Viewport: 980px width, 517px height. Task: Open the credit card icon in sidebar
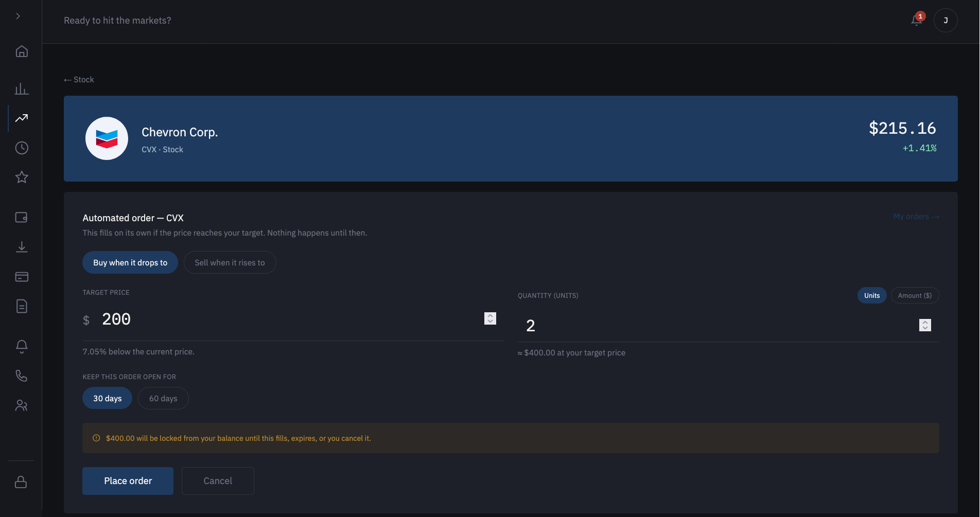tap(22, 277)
